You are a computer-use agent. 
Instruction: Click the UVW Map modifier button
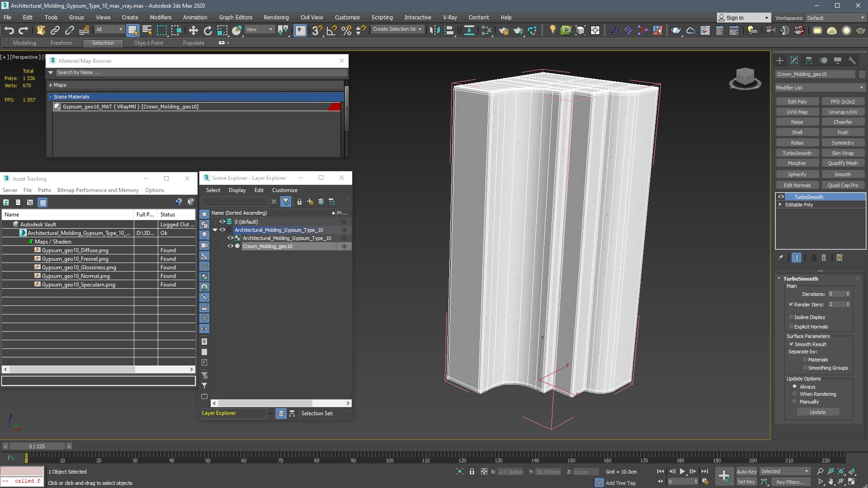click(x=797, y=112)
